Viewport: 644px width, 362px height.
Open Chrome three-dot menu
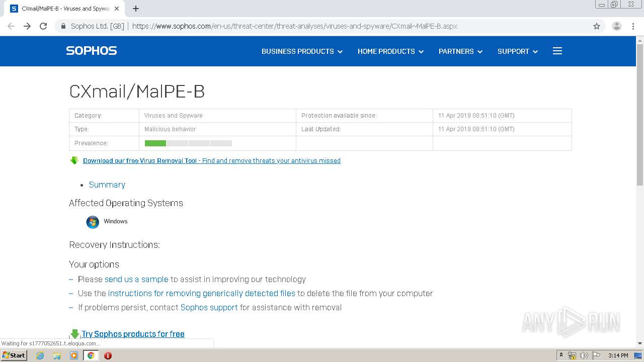click(633, 26)
